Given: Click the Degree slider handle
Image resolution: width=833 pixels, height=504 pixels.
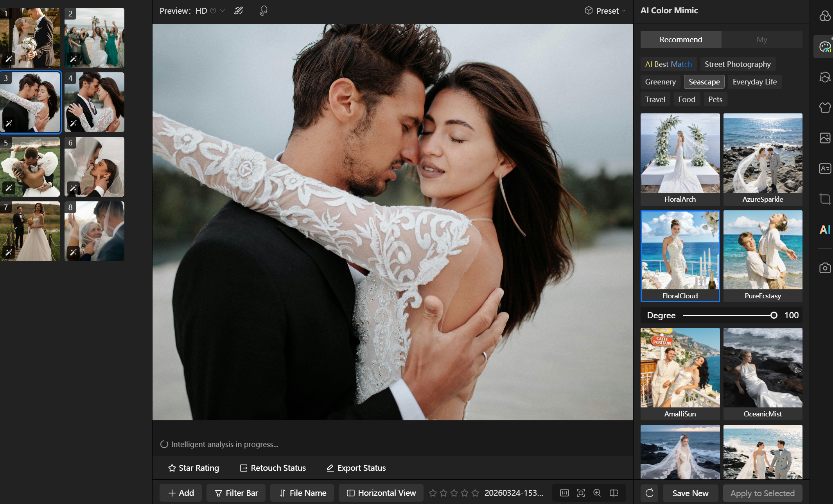Looking at the screenshot, I should tap(774, 315).
